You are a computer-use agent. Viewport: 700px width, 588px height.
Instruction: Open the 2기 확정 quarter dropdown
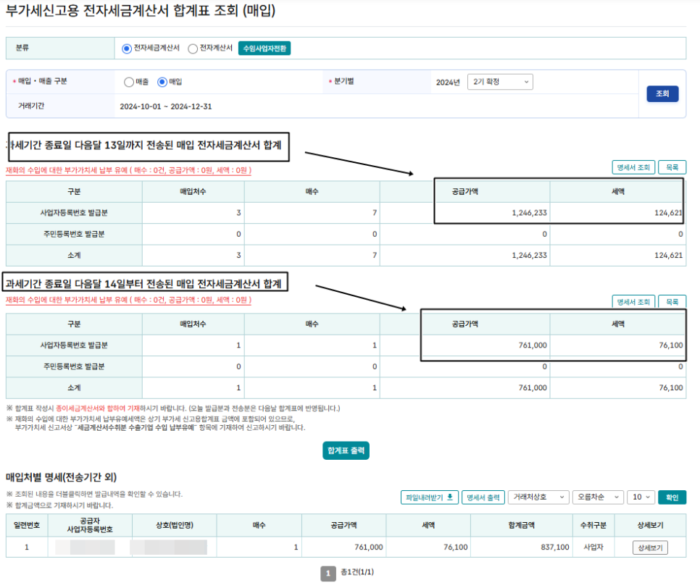tap(500, 82)
